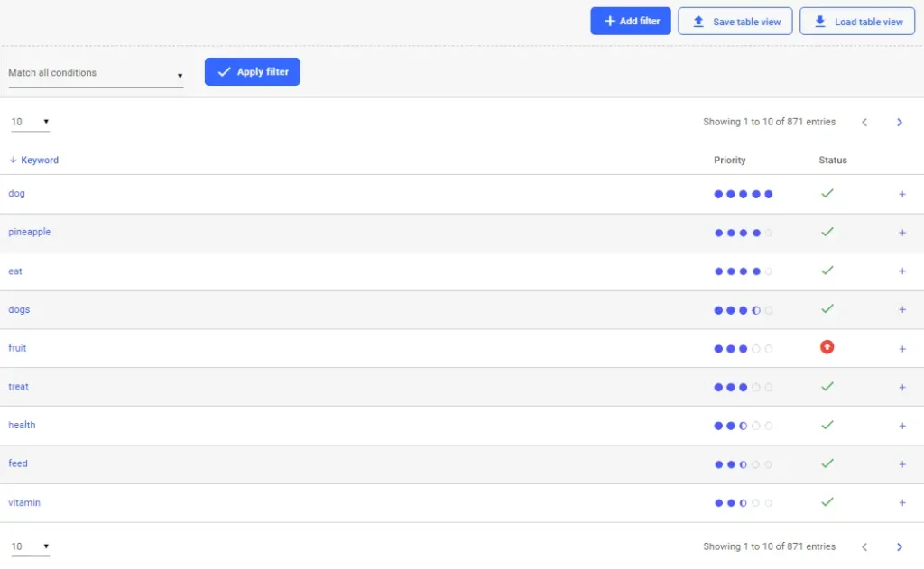Screen dimensions: 924x569
Task: Click the green checkmark status for dog
Action: click(827, 193)
